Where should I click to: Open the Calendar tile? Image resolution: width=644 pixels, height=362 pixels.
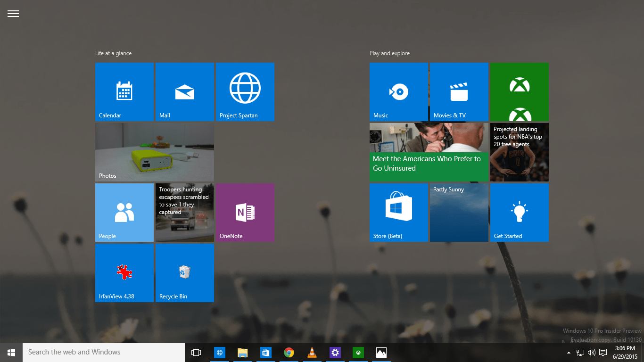coord(124,92)
